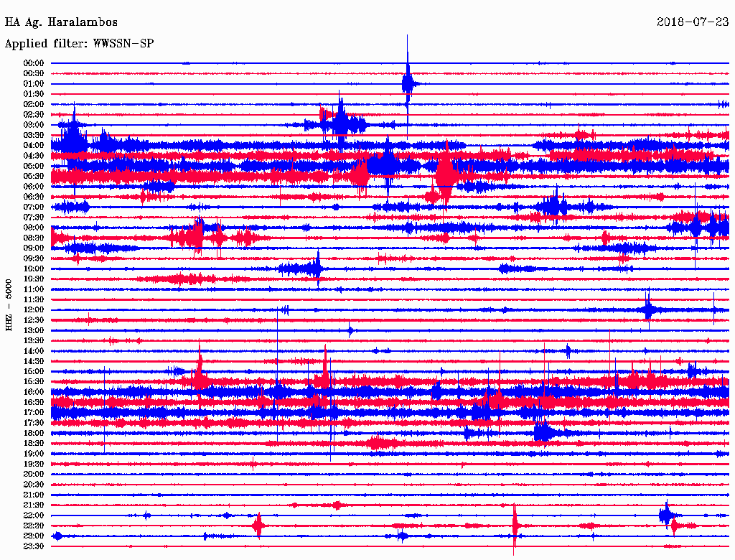Select the 04:30 time label
The width and height of the screenshot is (735, 560).
click(34, 156)
